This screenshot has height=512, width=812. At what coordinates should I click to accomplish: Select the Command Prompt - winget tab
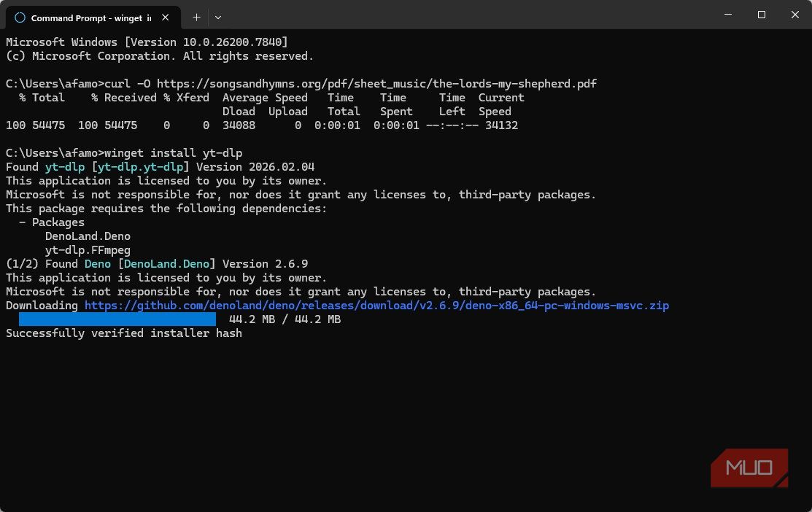tap(93, 18)
